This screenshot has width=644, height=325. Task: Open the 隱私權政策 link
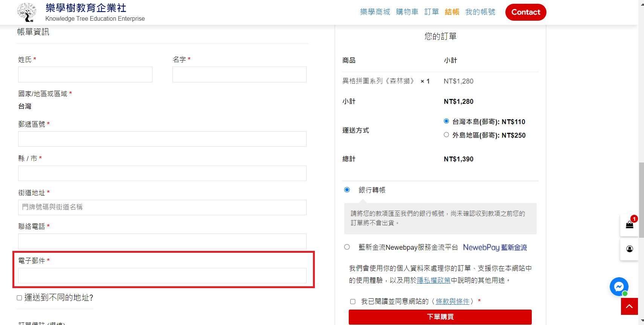coord(433,280)
